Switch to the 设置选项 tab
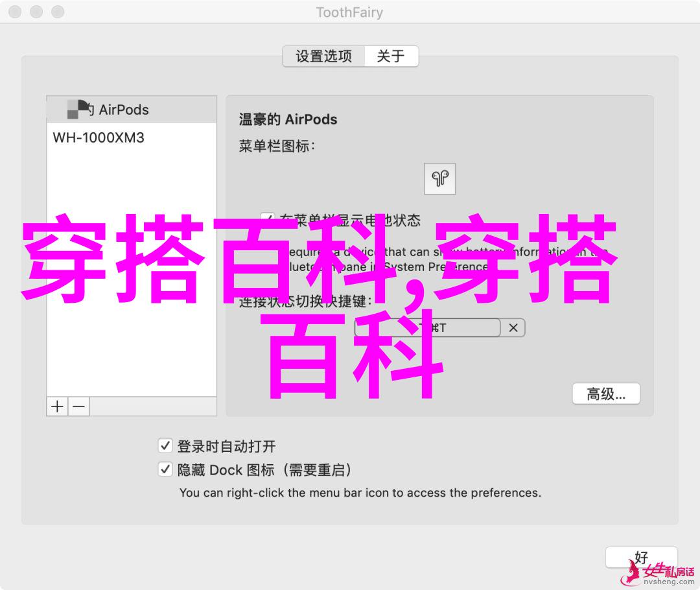Viewport: 700px width, 590px height. point(323,56)
